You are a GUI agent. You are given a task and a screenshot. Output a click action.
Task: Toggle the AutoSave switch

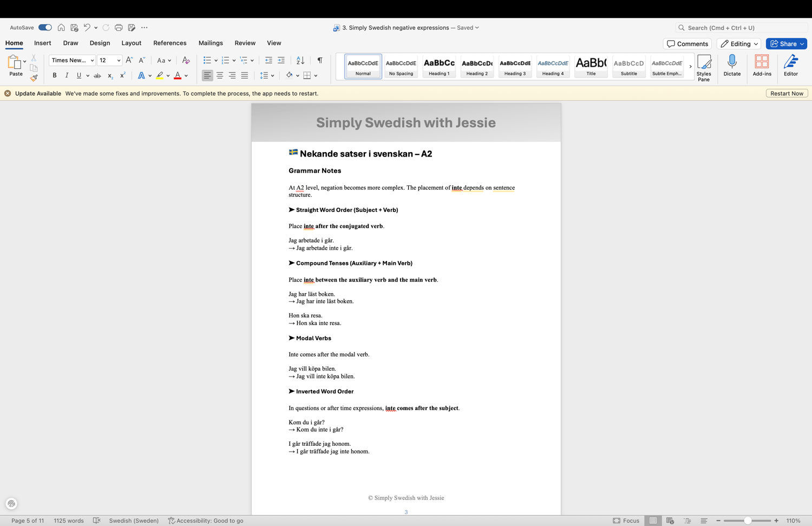coord(45,28)
